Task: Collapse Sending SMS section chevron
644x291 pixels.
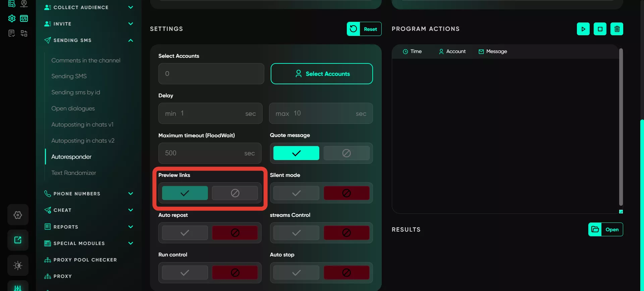Action: (x=131, y=40)
